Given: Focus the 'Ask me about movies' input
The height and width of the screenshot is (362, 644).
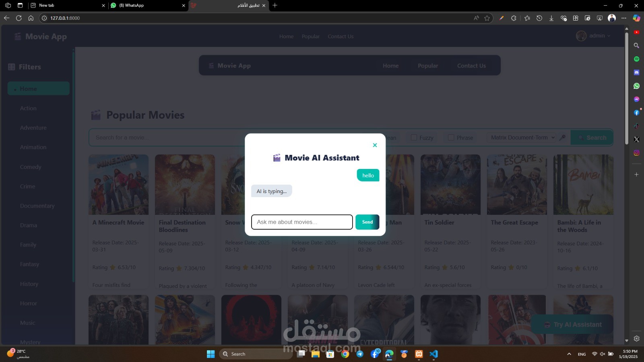Looking at the screenshot, I should point(302,222).
